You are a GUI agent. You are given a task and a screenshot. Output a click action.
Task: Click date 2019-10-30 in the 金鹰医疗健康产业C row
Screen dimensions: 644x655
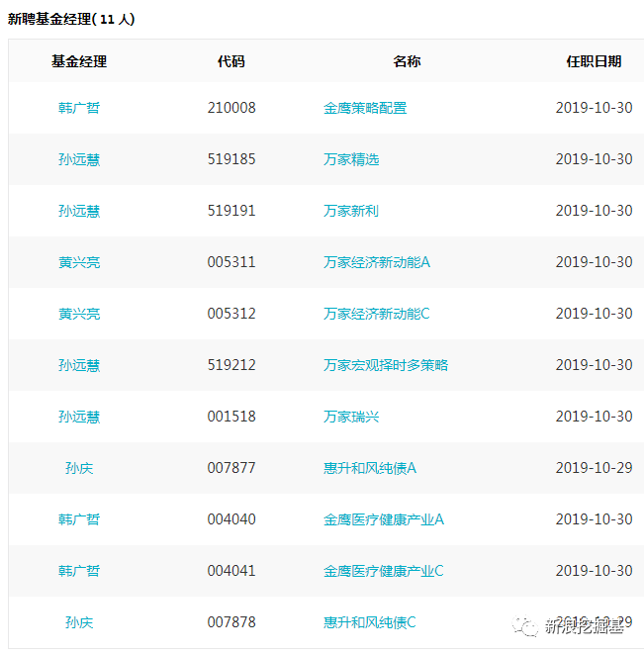coord(594,571)
